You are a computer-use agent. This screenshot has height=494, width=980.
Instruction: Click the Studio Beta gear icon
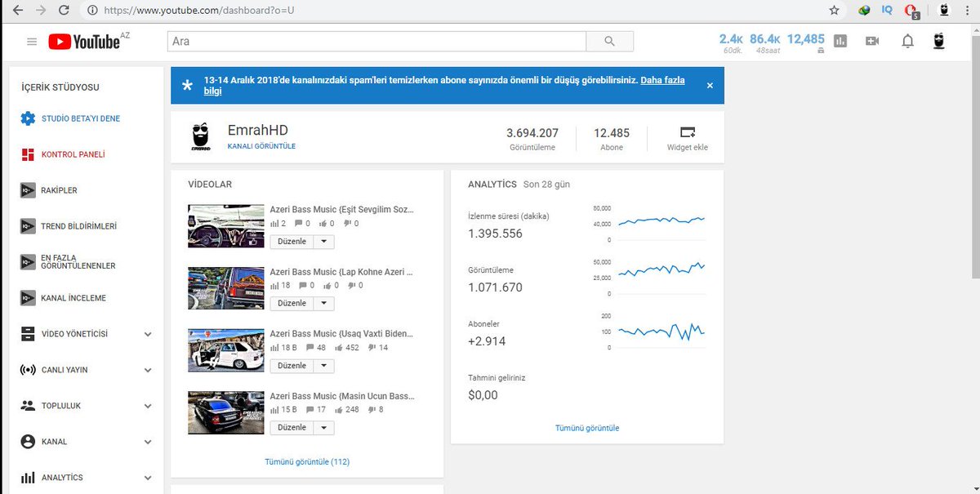(x=28, y=118)
